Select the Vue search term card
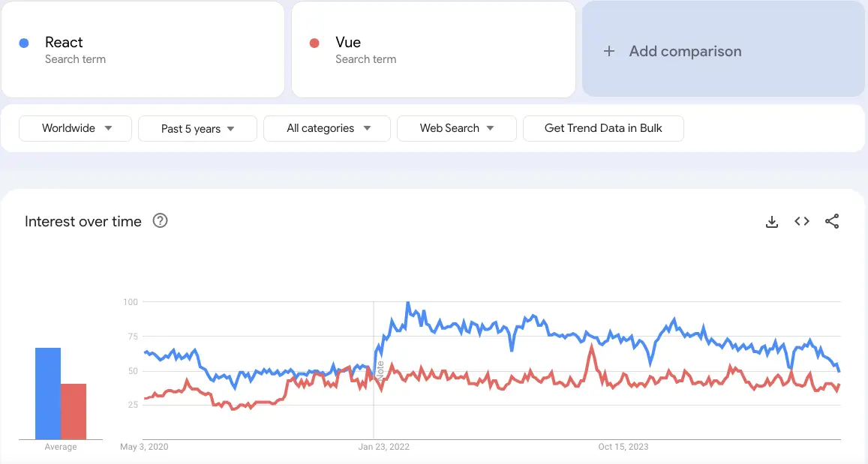868x464 pixels. (433, 49)
